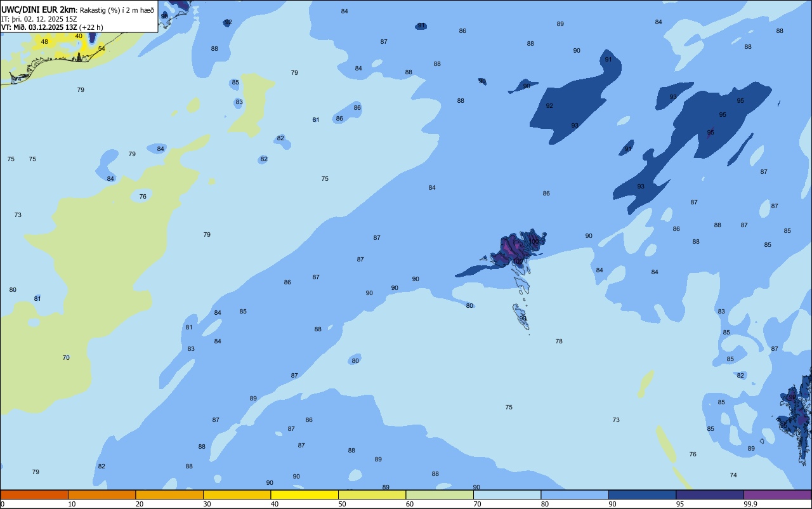812x509 pixels.
Task: Pick the purple legend swatch above 99.9
Action: (x=777, y=494)
